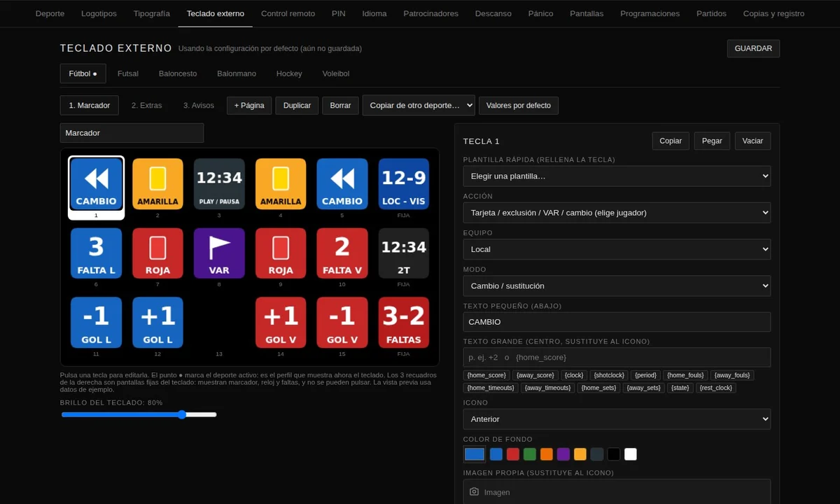The height and width of the screenshot is (504, 840).
Task: Click the 'Texto pequeño' field containing CAMBIO
Action: pos(617,322)
